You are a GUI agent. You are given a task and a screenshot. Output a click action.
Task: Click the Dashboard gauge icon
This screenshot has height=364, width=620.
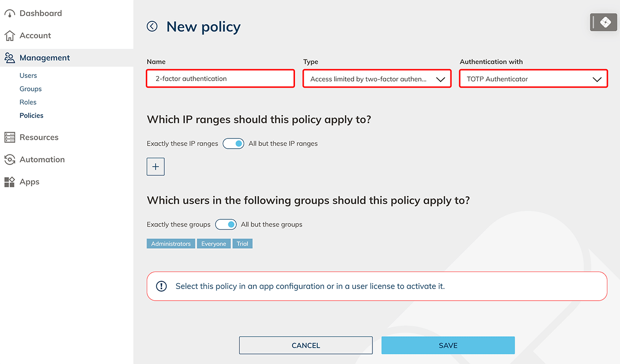[x=10, y=14]
